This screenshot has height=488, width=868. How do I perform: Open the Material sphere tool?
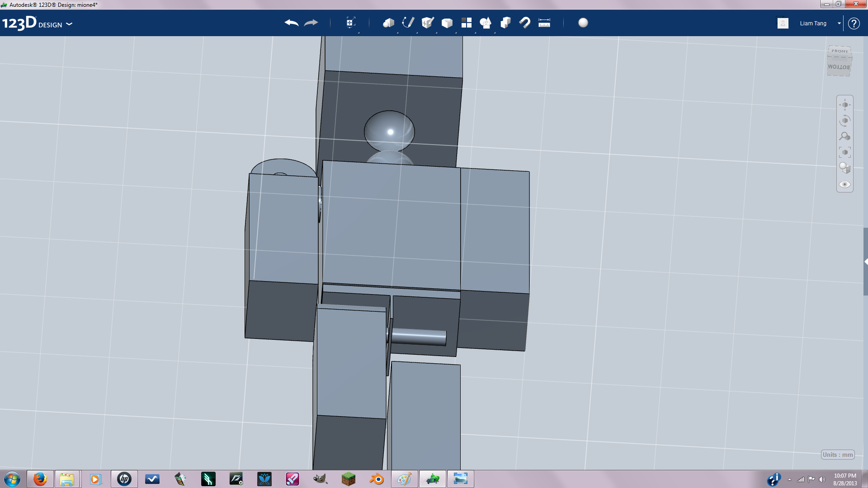click(583, 23)
